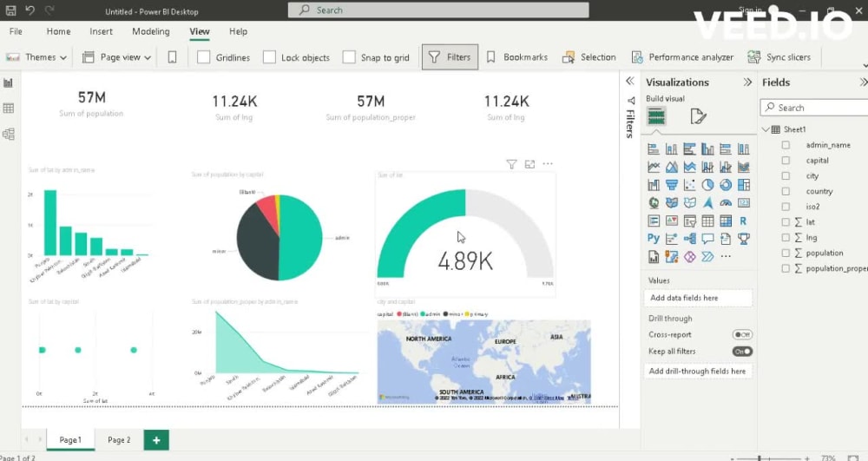Tick the country field checkbox

click(786, 192)
